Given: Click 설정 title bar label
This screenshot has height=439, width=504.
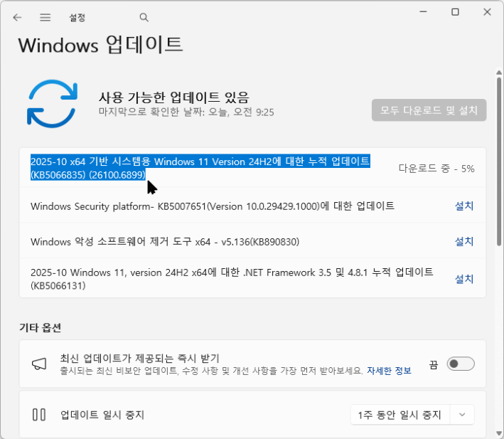Looking at the screenshot, I should (77, 17).
